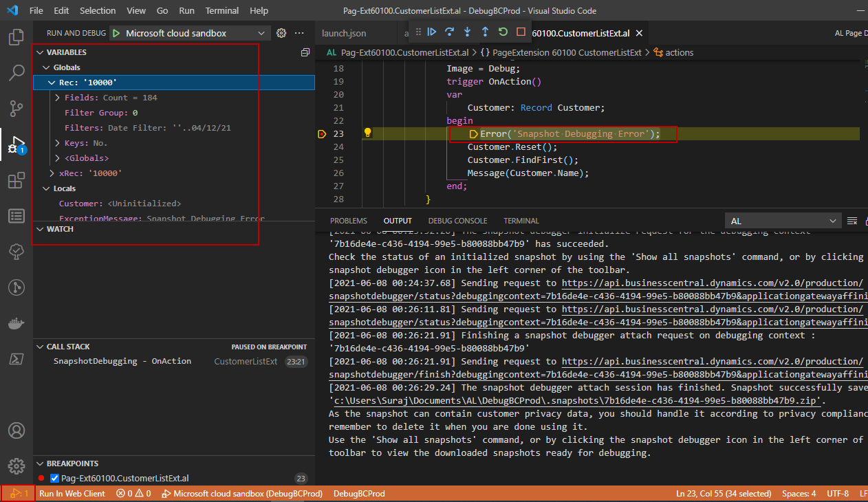Click Continue in the debug toolbar

click(x=431, y=32)
